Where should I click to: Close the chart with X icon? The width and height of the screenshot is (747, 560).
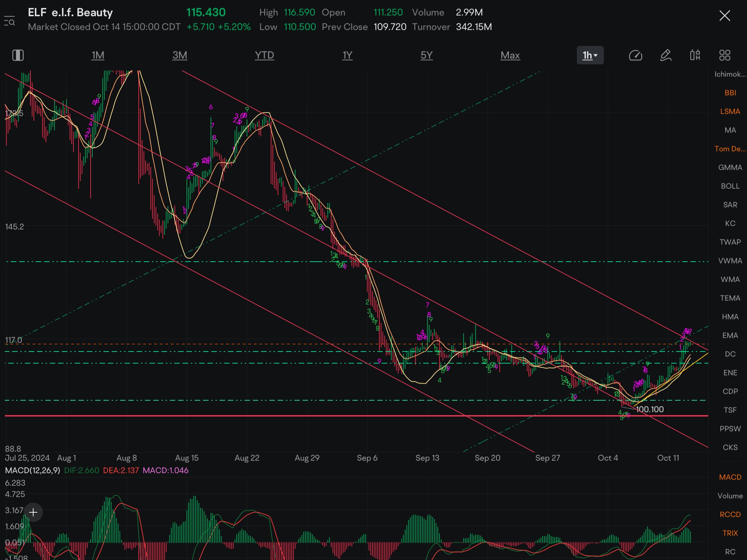click(x=725, y=16)
